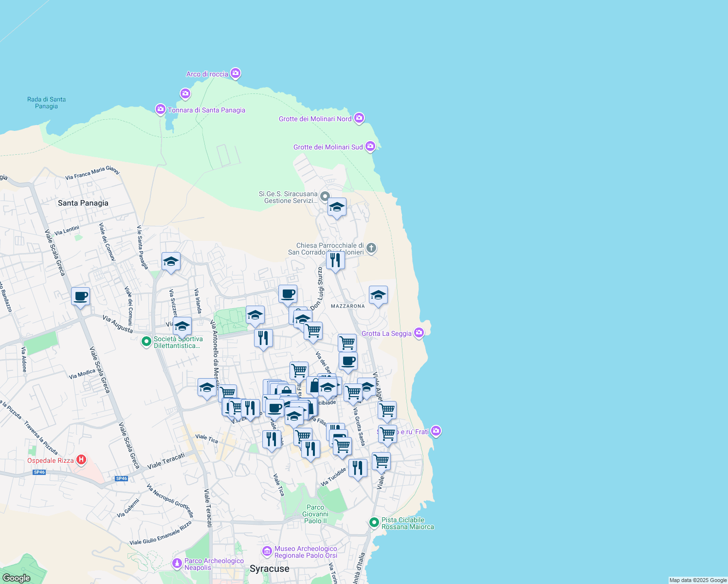728x584 pixels.
Task: Select the Grotta La Seggia photo icon
Action: pyautogui.click(x=418, y=332)
